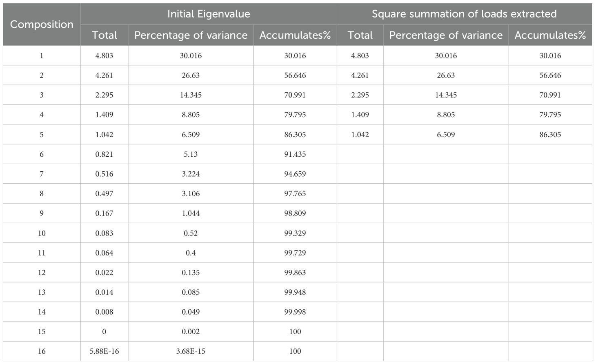This screenshot has height=364, width=596.
Task: Click the 0.002 variance cell
Action: tap(191, 331)
